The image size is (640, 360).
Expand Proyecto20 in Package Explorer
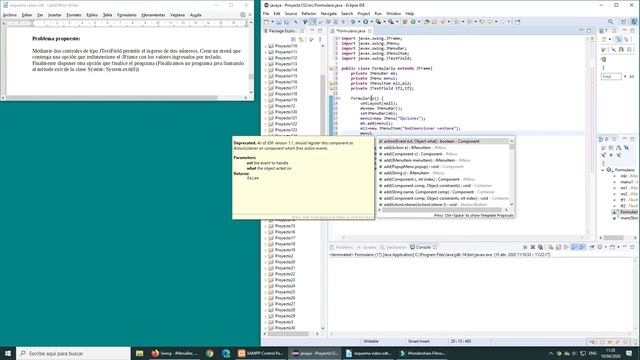266,262
